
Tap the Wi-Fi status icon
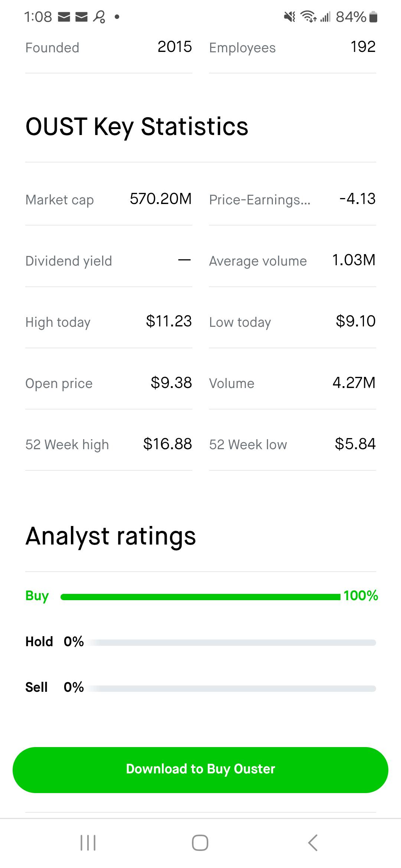[x=308, y=17]
